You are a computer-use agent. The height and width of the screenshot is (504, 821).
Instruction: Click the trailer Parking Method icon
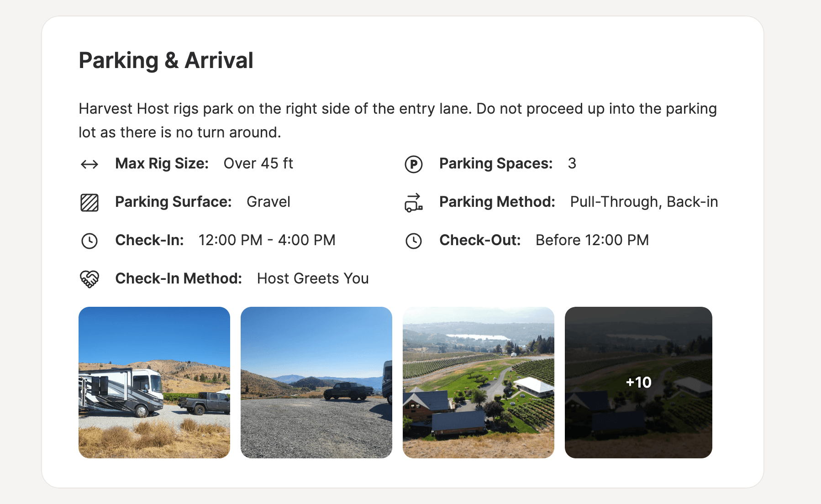point(414,203)
